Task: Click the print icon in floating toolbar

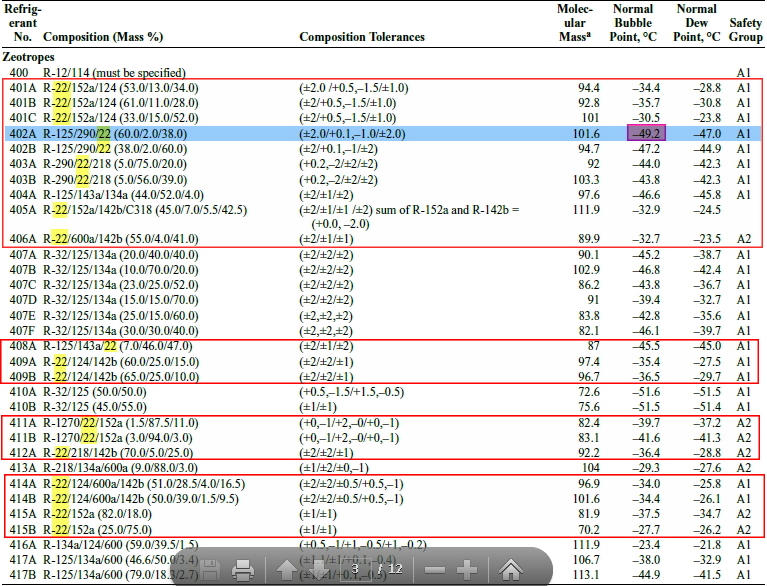Action: coord(243,570)
